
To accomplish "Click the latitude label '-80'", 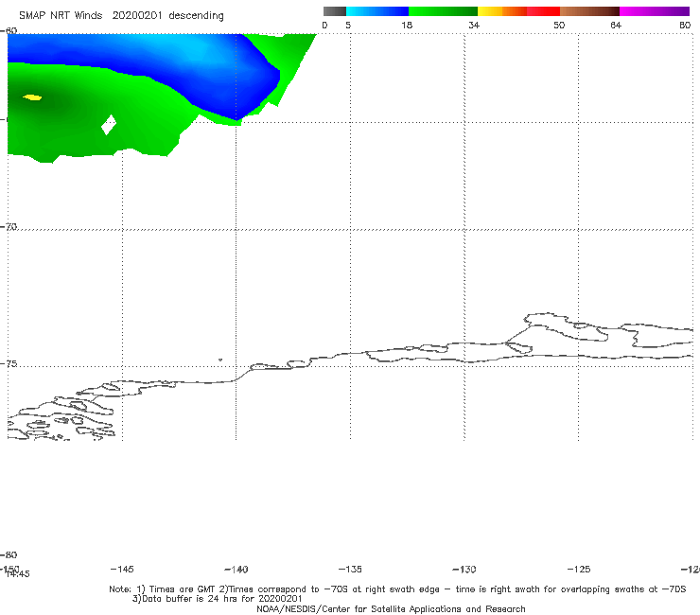I will coord(9,554).
